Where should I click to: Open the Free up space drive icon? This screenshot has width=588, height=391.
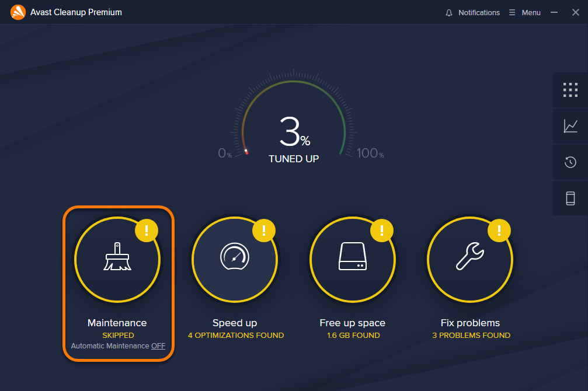click(353, 256)
